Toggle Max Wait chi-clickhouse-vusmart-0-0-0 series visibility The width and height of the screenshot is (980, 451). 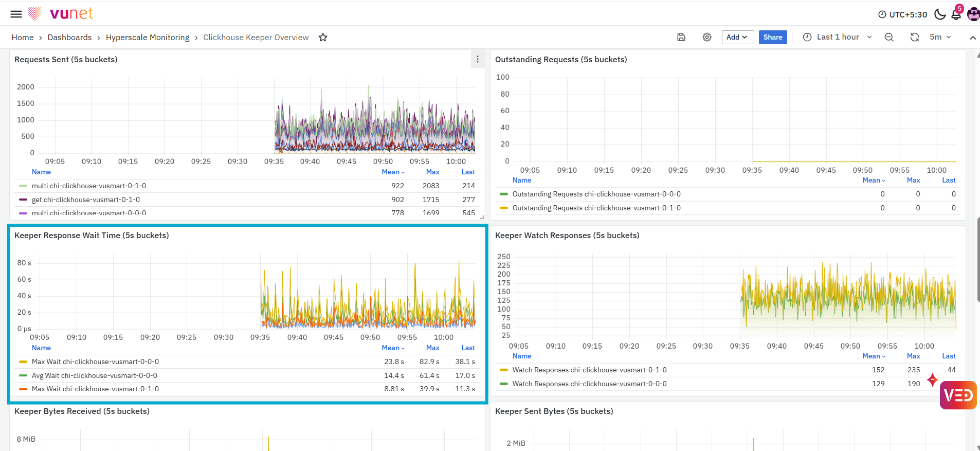tap(95, 362)
